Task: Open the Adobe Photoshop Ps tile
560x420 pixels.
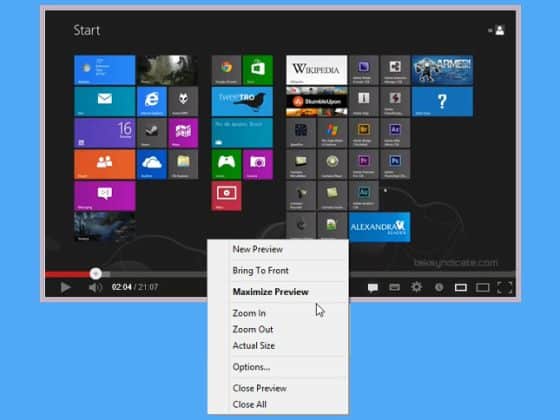Action: click(395, 164)
